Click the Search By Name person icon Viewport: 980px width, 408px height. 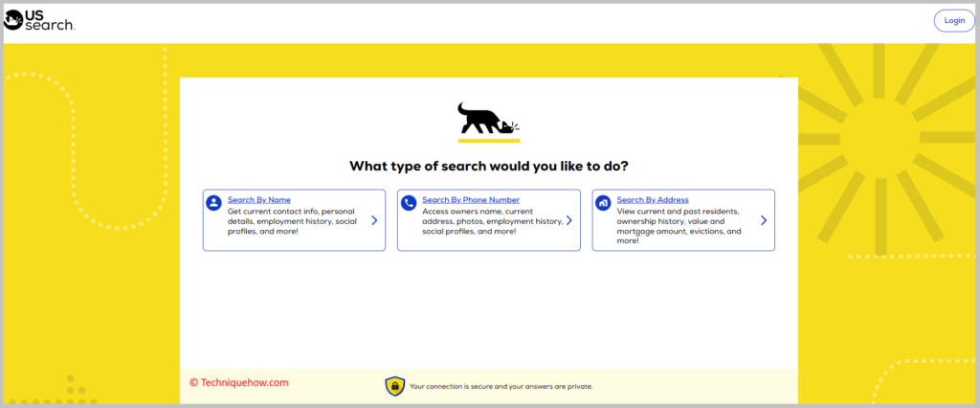click(x=214, y=203)
